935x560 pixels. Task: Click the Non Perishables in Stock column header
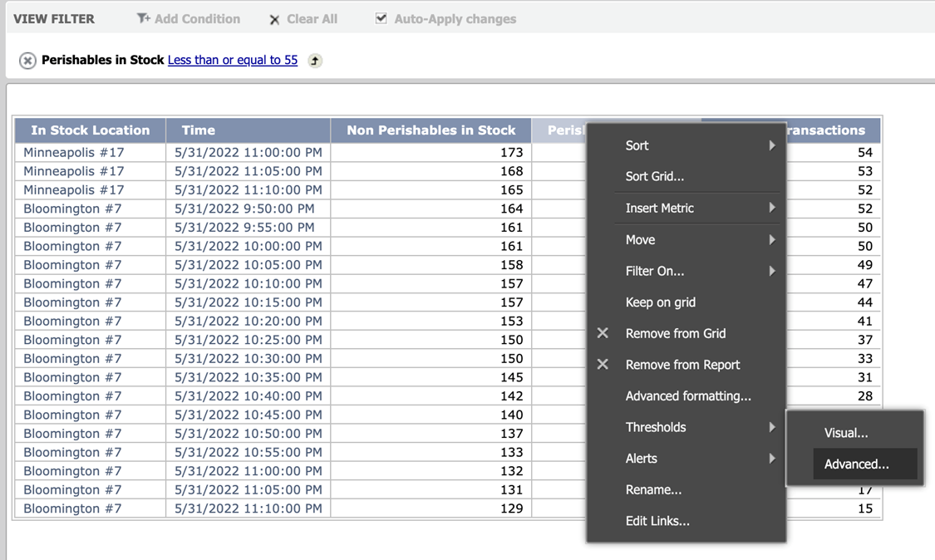click(431, 130)
